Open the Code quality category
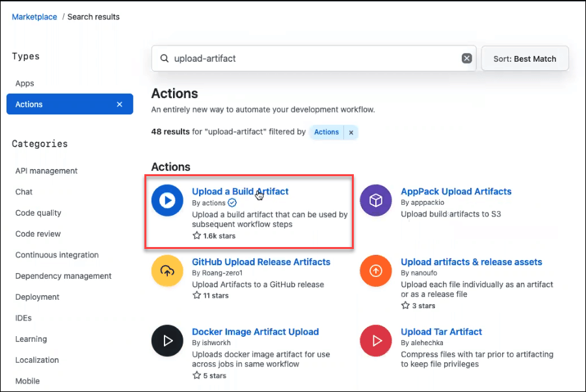The width and height of the screenshot is (586, 392). click(x=38, y=213)
